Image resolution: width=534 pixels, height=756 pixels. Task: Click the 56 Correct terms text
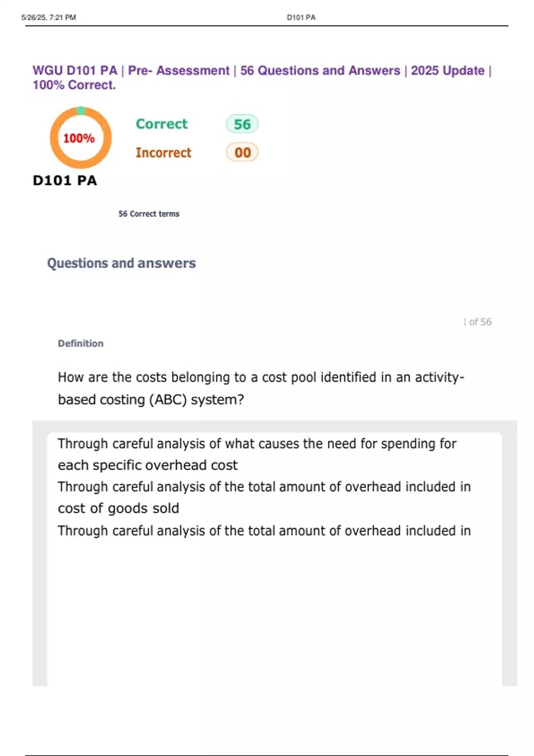pyautogui.click(x=149, y=214)
